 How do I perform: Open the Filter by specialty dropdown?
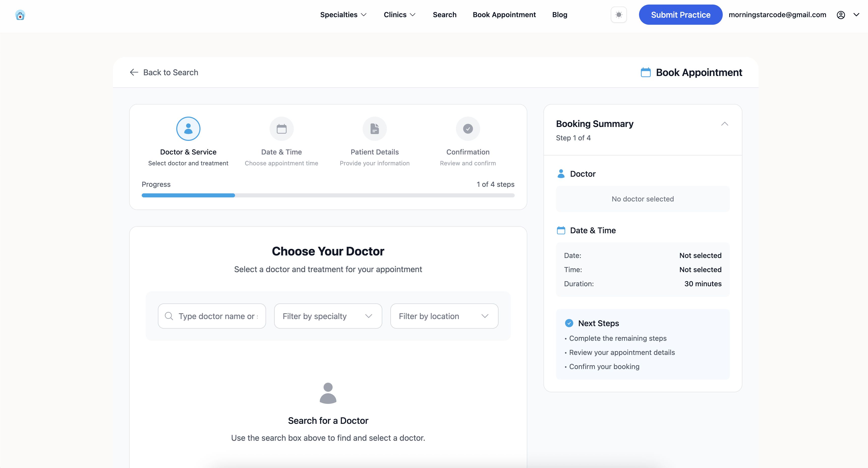(x=328, y=316)
